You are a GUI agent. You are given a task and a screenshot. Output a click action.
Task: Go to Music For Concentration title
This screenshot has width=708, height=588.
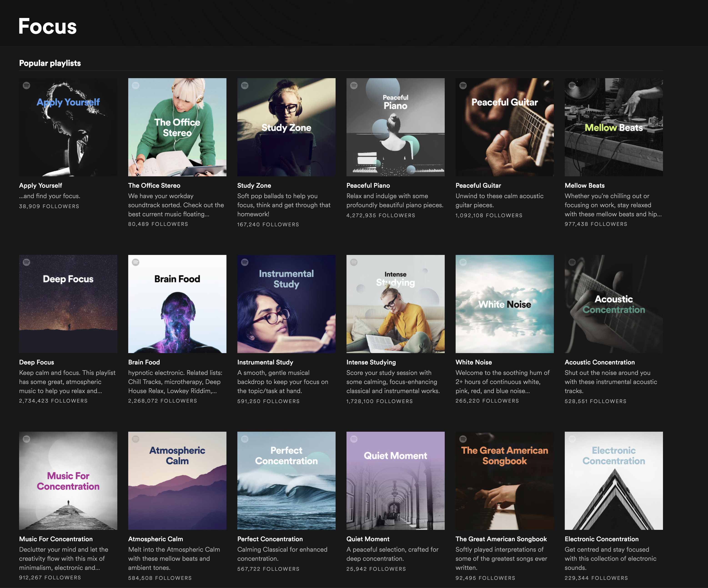pyautogui.click(x=56, y=539)
